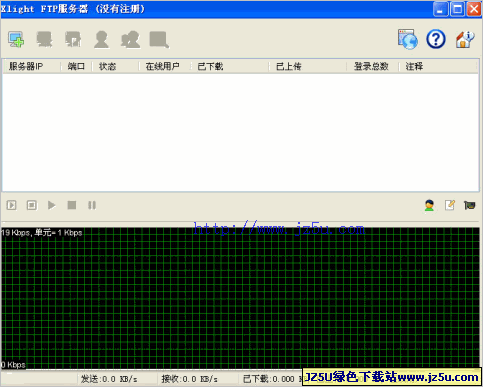Click the start all servers icon
This screenshot has width=483, height=387.
pos(12,205)
